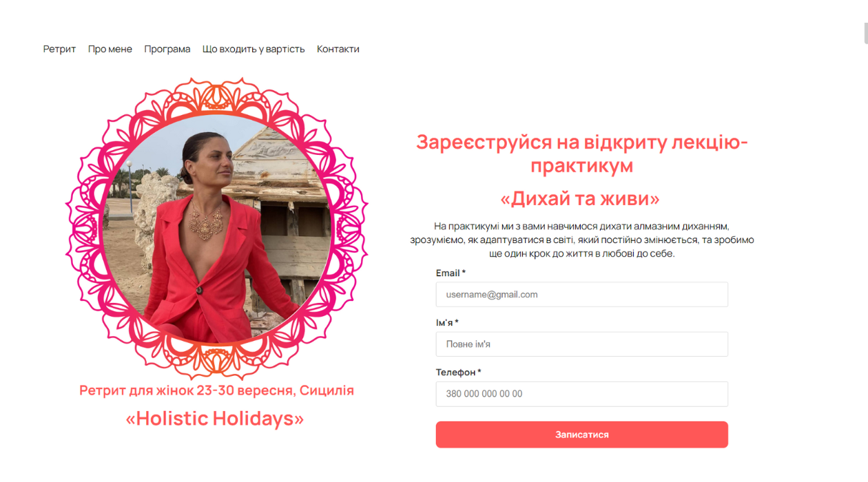Open the Програма menu item

167,49
